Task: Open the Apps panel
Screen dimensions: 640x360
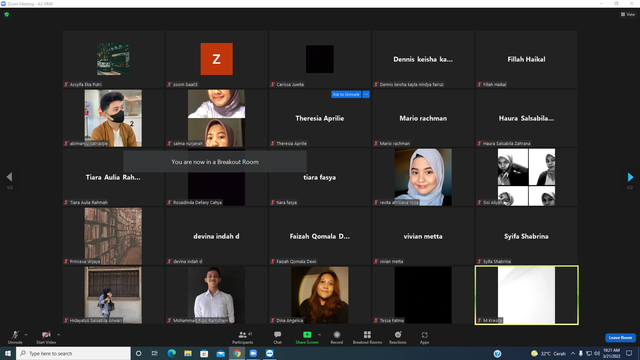Action: click(424, 337)
